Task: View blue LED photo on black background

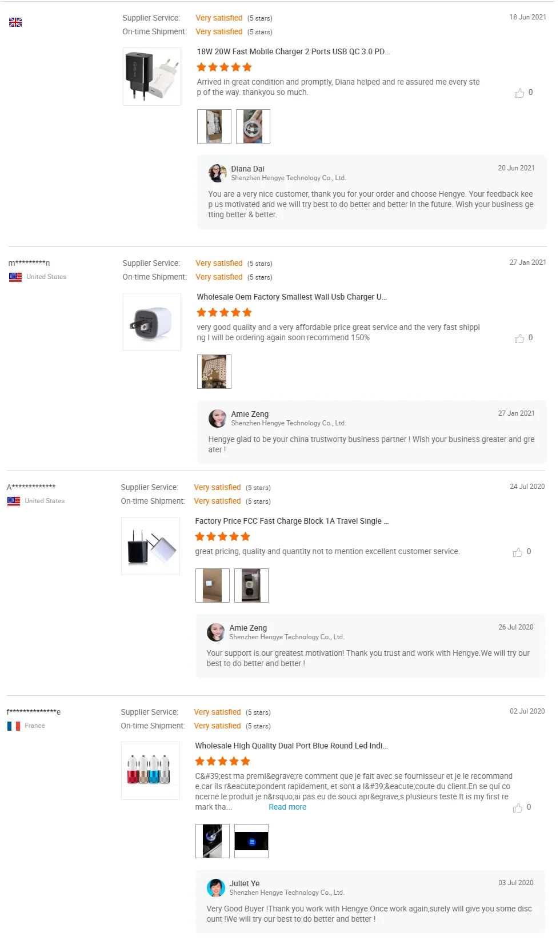Action: pos(251,841)
